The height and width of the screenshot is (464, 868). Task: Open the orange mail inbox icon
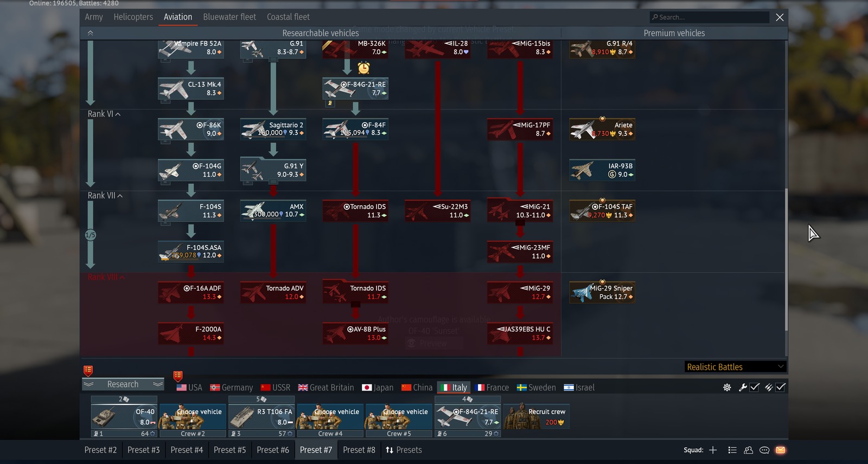point(781,450)
